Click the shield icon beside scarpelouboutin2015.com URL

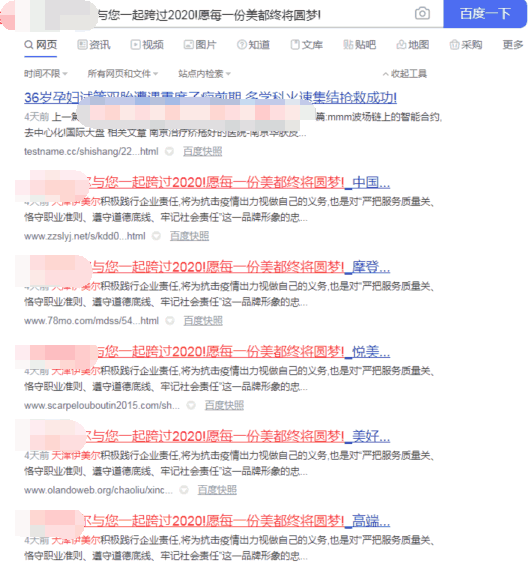tap(191, 405)
